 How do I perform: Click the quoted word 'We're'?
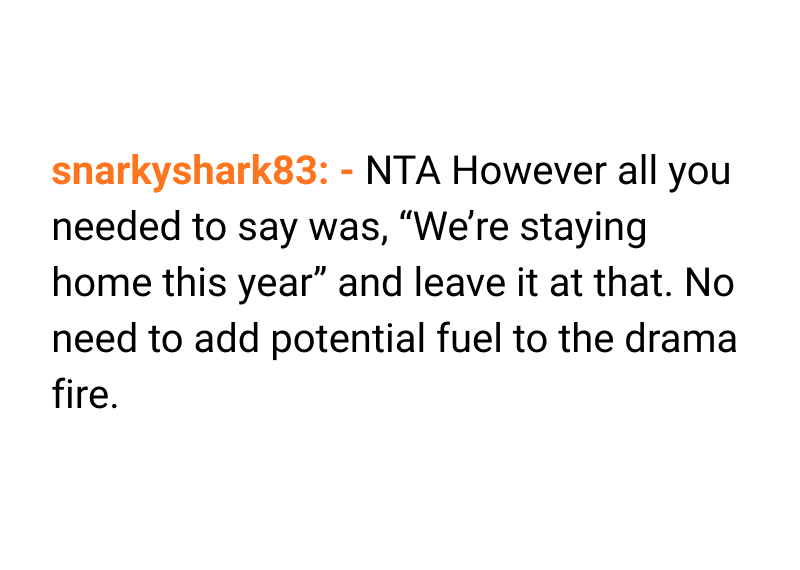point(458,228)
